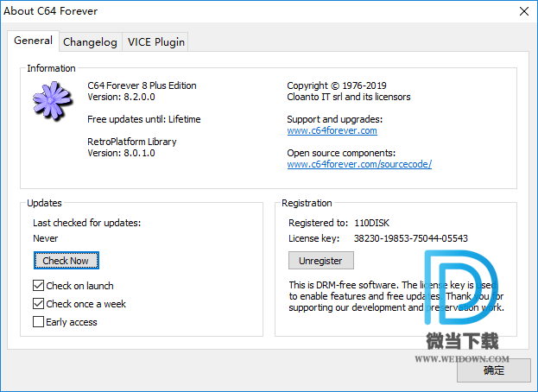
Task: Click the C64 Forever 8 Plus Edition text
Action: (x=142, y=85)
